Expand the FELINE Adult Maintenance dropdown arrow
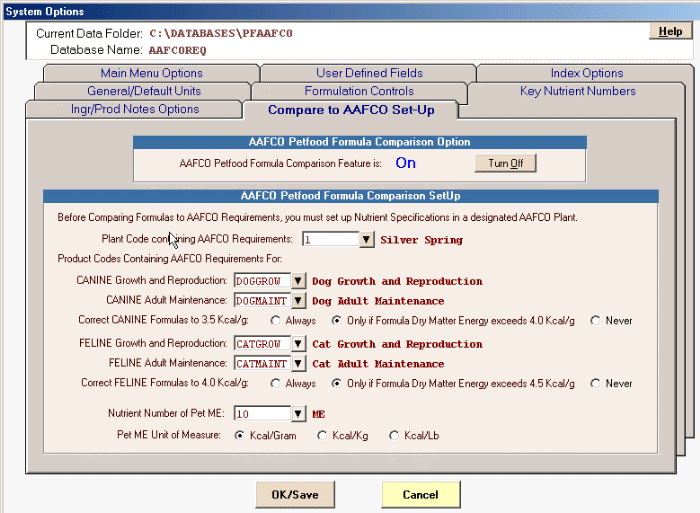The image size is (700, 513). click(x=298, y=363)
